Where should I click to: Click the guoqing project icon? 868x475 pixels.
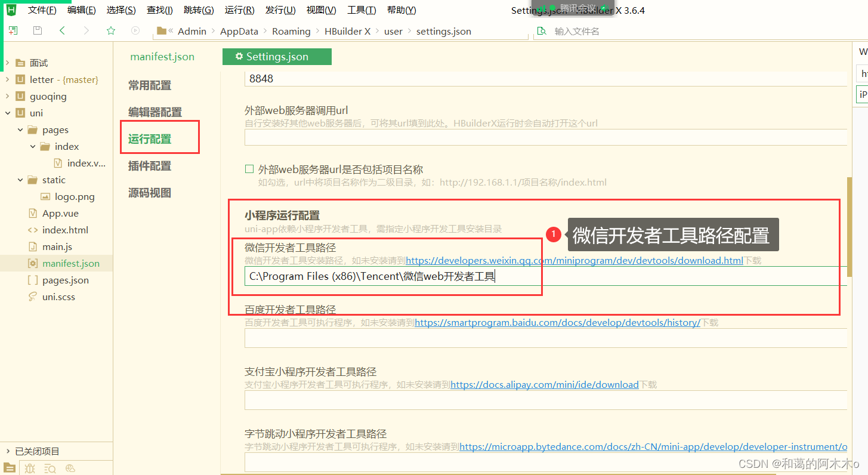tap(20, 96)
